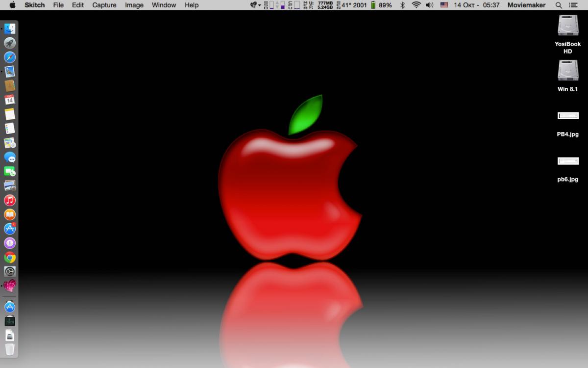Click the 'YosiBook HD' label
This screenshot has height=368, width=588.
click(x=568, y=48)
